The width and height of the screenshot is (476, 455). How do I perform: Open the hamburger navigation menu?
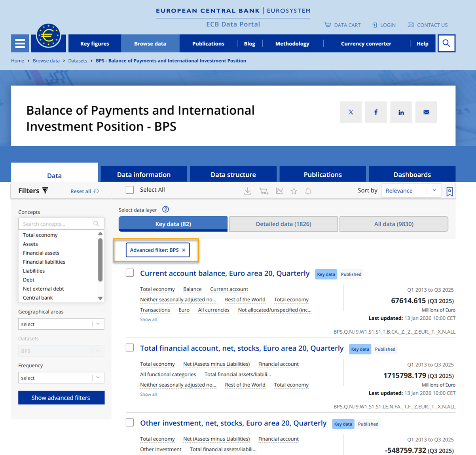[20, 43]
